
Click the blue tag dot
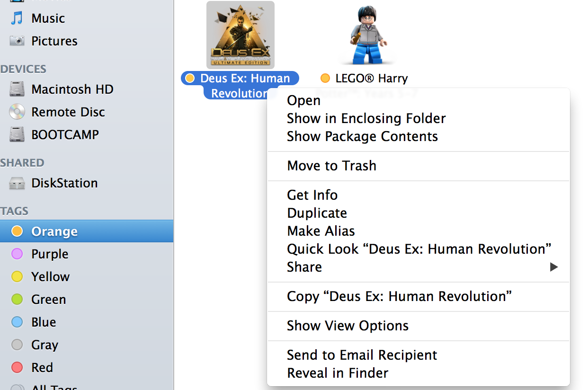point(17,322)
